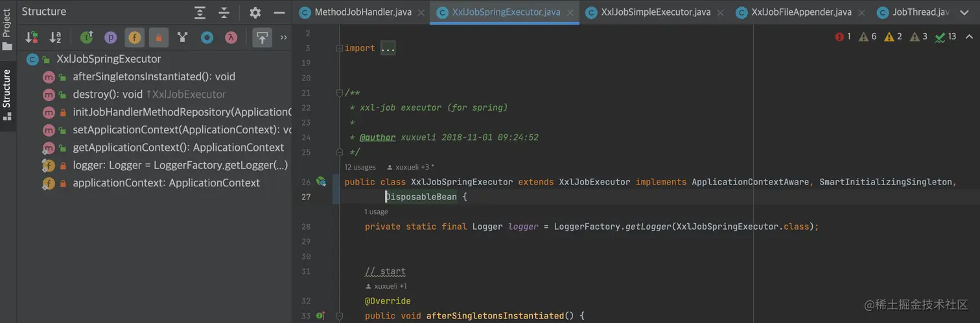
Task: Toggle Sort Alphabetically
Action: pyautogui.click(x=55, y=38)
